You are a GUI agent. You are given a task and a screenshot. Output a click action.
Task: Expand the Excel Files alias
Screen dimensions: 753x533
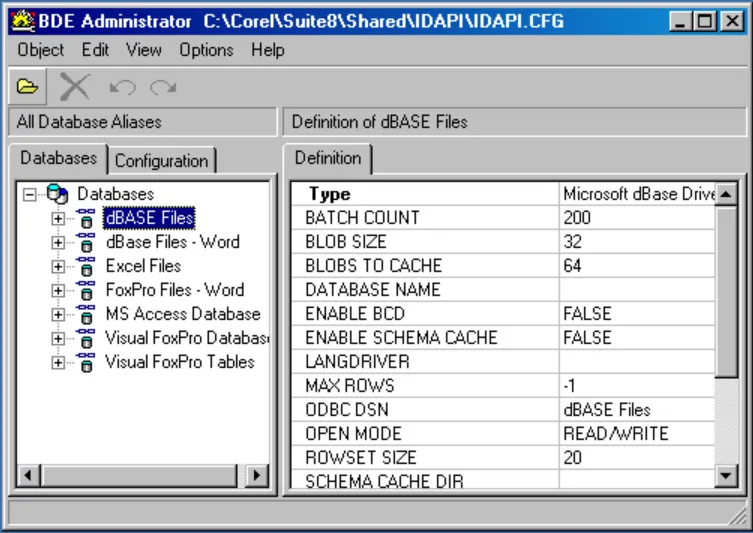coord(58,266)
